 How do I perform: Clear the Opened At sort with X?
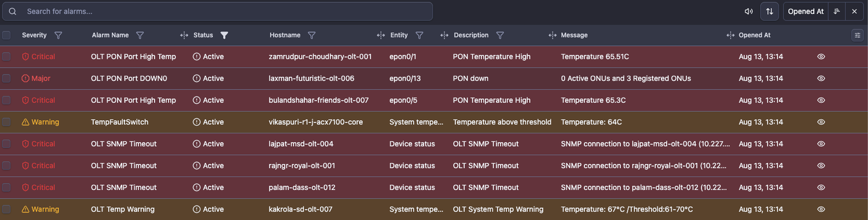tap(854, 12)
